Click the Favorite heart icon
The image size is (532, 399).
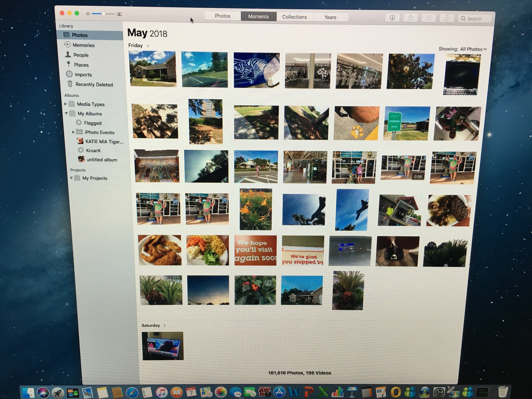[x=429, y=18]
